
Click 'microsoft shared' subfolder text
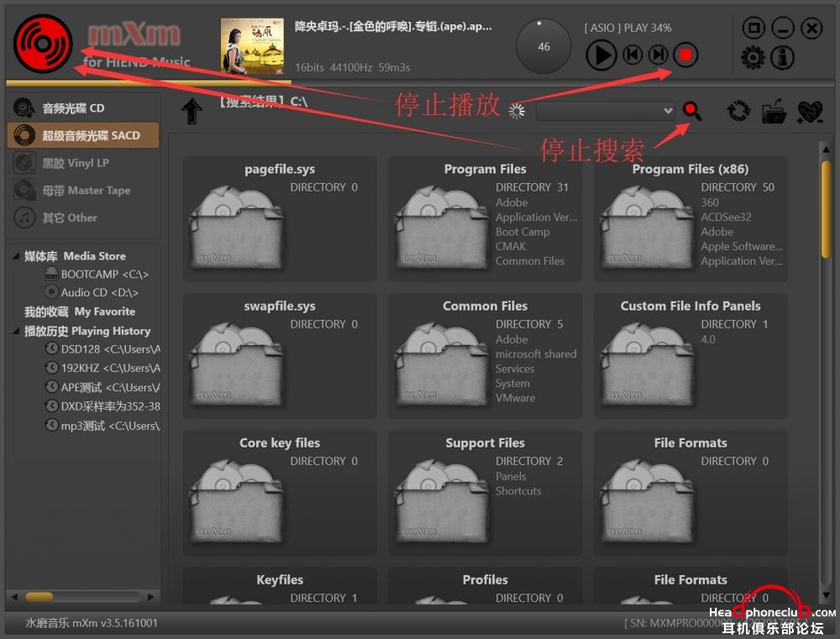click(x=536, y=354)
